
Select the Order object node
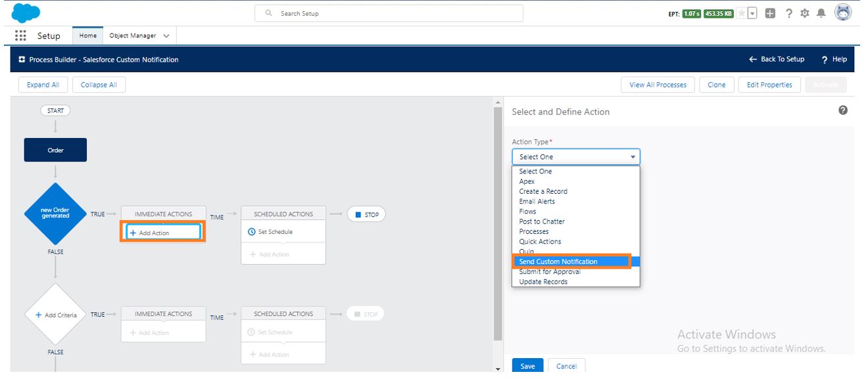(55, 150)
